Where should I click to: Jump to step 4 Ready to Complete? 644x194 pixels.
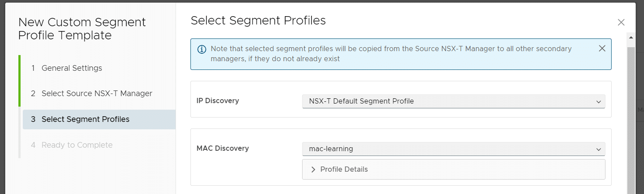tap(72, 145)
